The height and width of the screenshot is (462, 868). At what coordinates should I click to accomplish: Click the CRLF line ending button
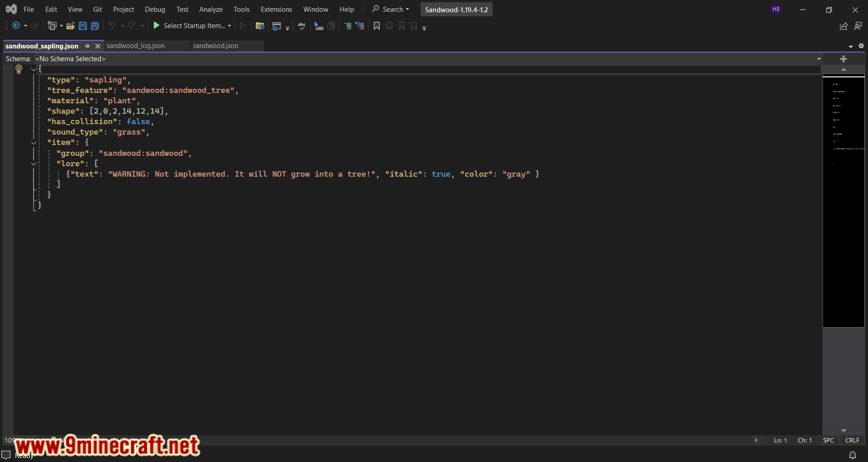pyautogui.click(x=852, y=440)
